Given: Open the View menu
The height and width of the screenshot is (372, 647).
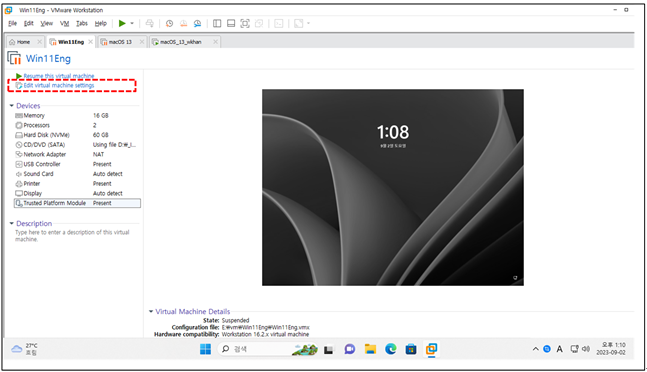Looking at the screenshot, I should (x=47, y=24).
